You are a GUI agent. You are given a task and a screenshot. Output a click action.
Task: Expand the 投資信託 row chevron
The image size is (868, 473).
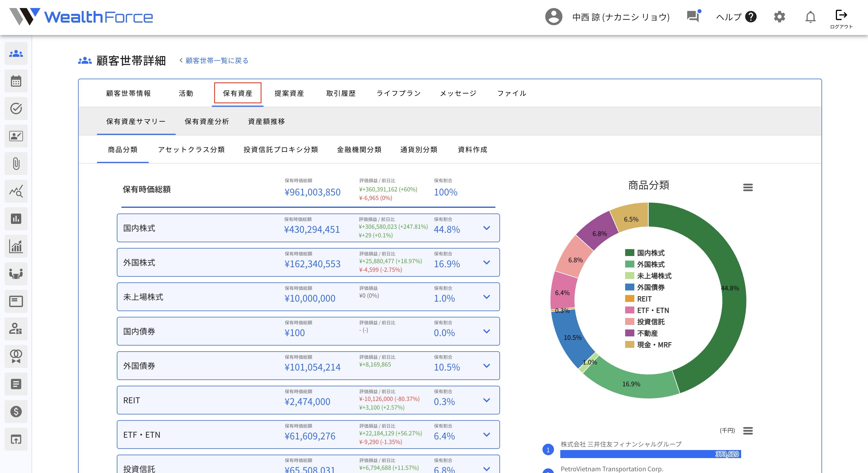(486, 469)
